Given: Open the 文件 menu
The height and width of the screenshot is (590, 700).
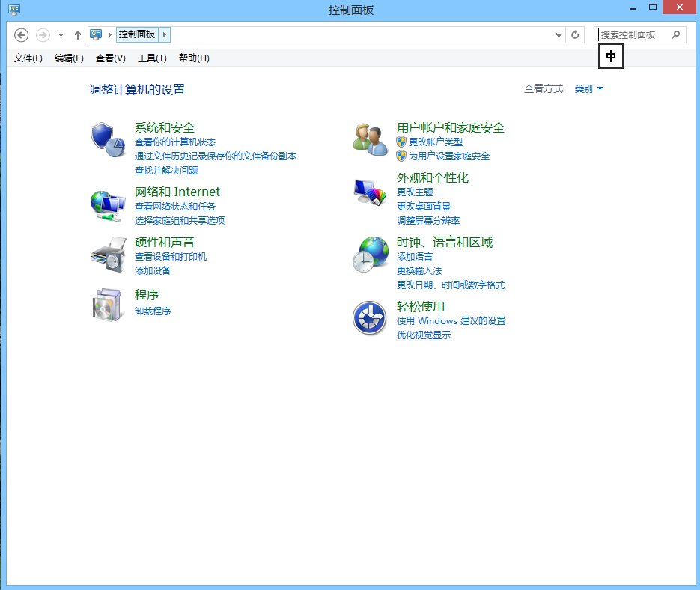Looking at the screenshot, I should (27, 58).
